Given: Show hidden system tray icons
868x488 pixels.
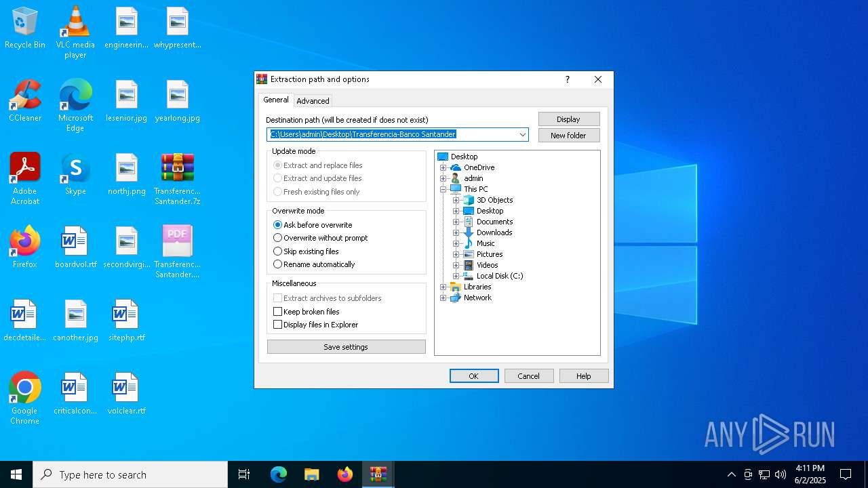Looking at the screenshot, I should click(x=731, y=474).
